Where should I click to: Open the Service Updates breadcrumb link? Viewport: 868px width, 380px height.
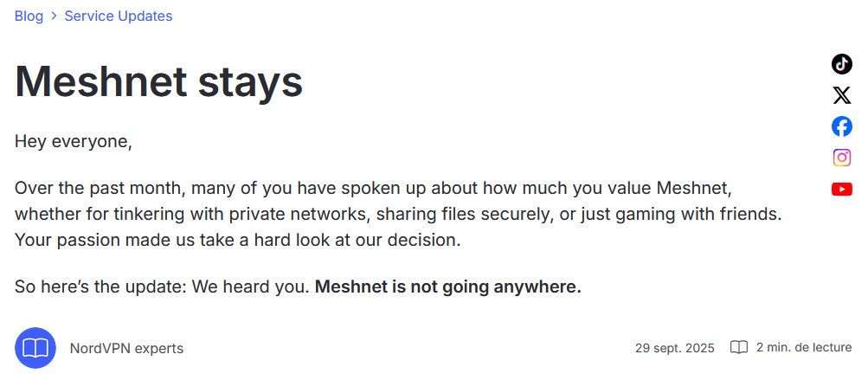pyautogui.click(x=118, y=16)
